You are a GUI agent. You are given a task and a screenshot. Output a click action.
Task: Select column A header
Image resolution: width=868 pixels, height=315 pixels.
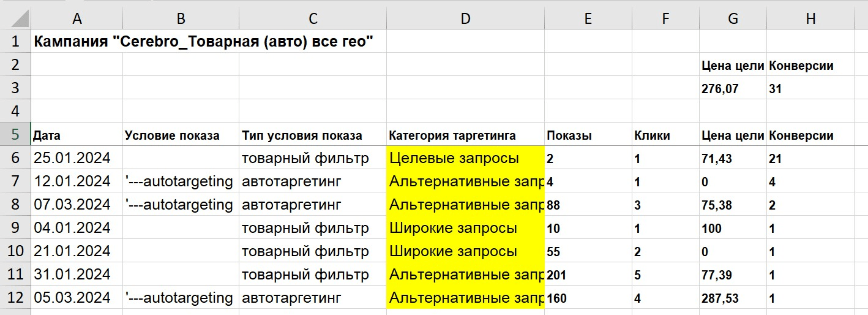77,19
